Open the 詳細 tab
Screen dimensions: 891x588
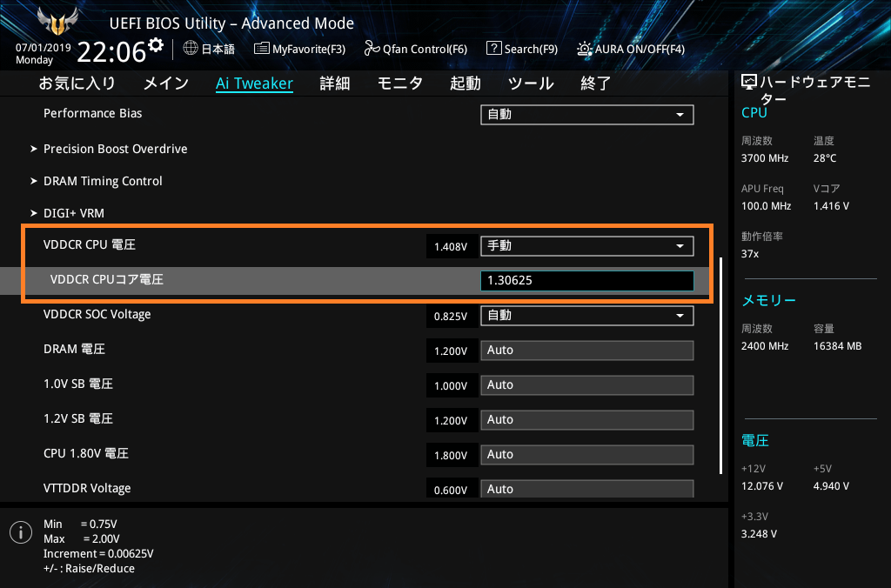tap(335, 84)
